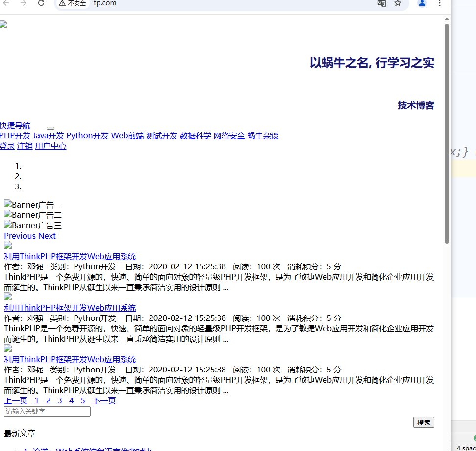Image resolution: width=476 pixels, height=451 pixels.
Task: Open the browser profile avatar
Action: (422, 3)
